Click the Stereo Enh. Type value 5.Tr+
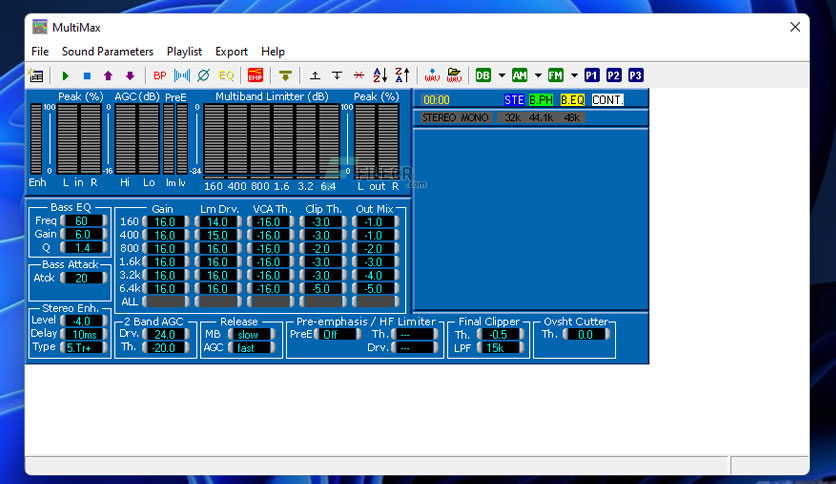The image size is (836, 484). (x=84, y=348)
